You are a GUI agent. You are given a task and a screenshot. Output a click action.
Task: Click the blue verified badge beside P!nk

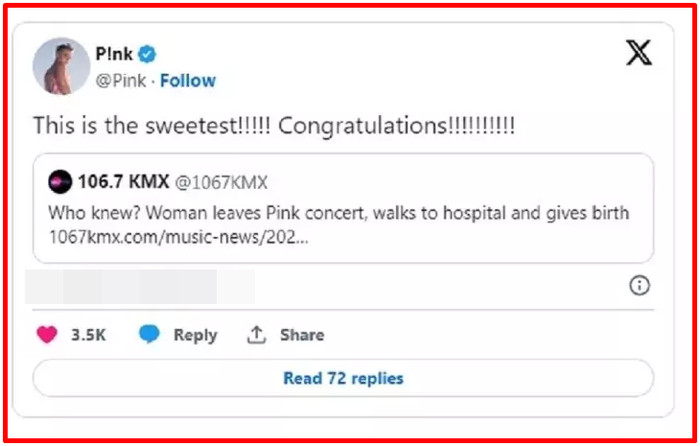(x=147, y=54)
